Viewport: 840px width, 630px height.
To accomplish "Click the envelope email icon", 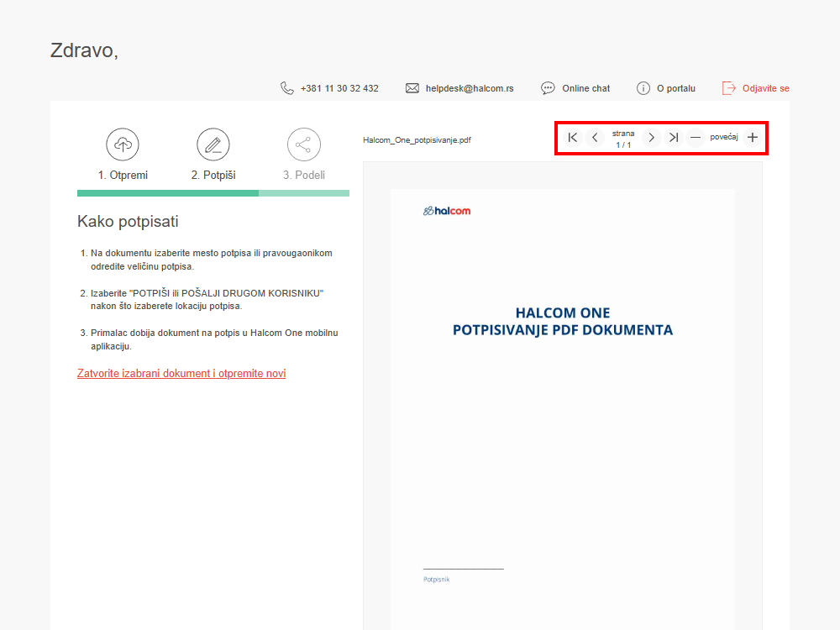I will point(412,88).
